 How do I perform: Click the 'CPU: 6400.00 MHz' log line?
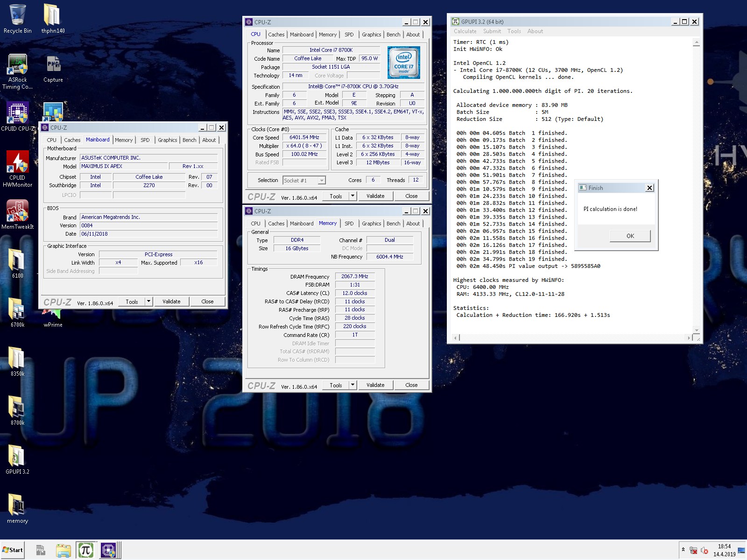click(x=482, y=287)
